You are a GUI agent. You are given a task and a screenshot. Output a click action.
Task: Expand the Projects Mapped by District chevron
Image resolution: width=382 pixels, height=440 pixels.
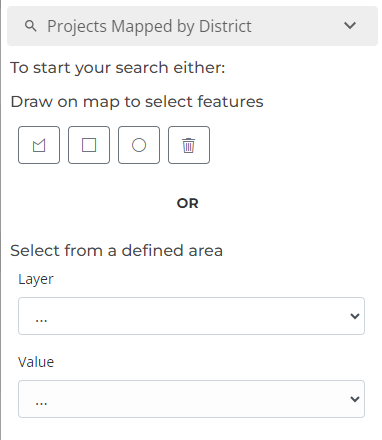(x=350, y=26)
